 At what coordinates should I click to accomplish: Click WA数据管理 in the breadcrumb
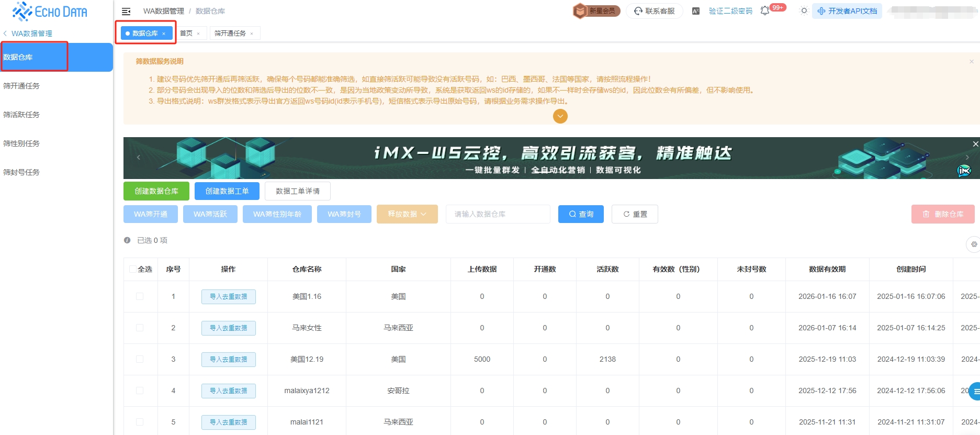click(164, 11)
